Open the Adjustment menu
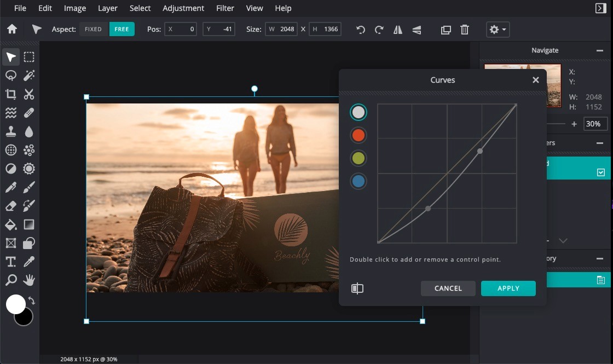Viewport: 613px width, 364px height. click(183, 8)
